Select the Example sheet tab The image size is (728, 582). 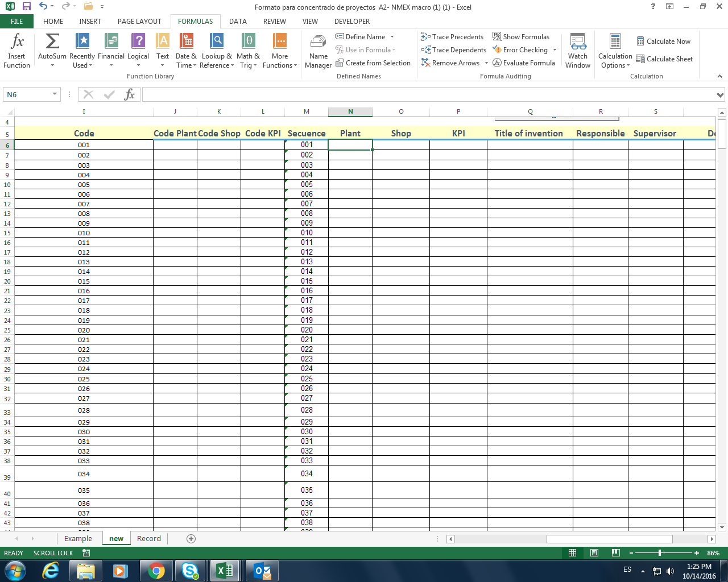(x=78, y=539)
